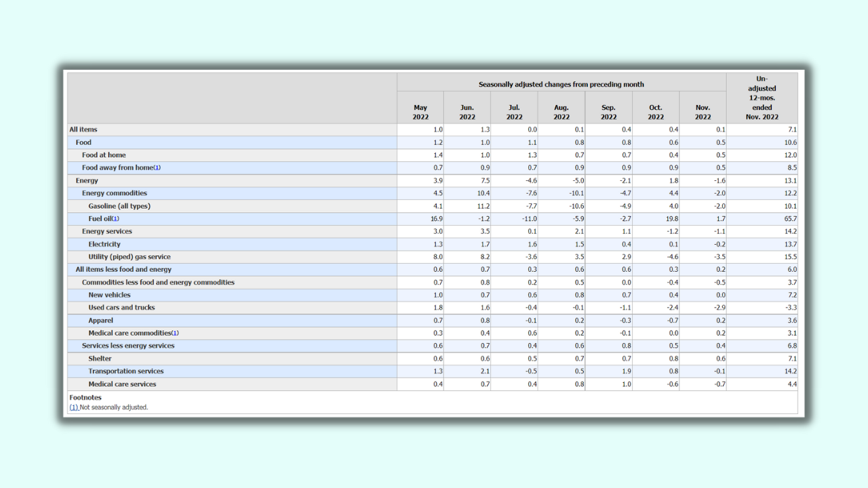Select the 'All items' row label
Screen dimensions: 868x488
coord(83,129)
